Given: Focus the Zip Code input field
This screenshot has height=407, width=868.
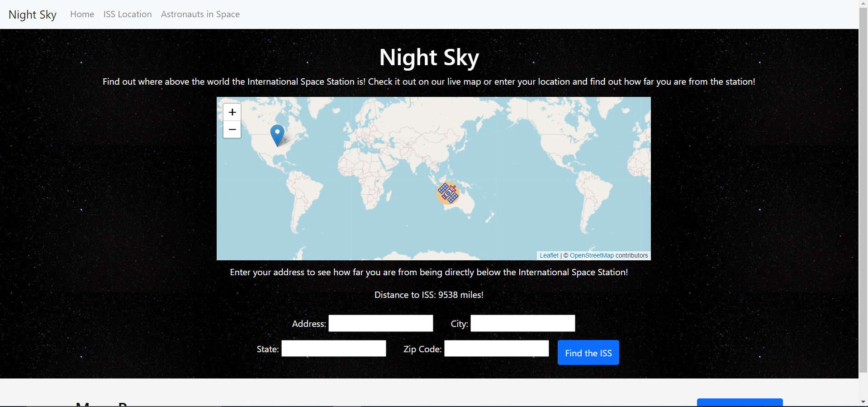Looking at the screenshot, I should click(x=497, y=349).
